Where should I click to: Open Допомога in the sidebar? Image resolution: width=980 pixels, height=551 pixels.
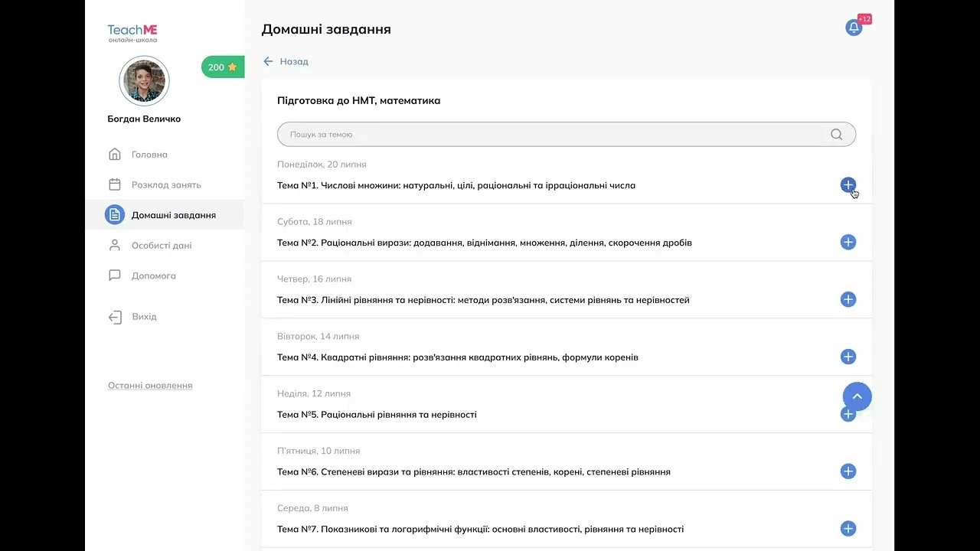tap(153, 275)
